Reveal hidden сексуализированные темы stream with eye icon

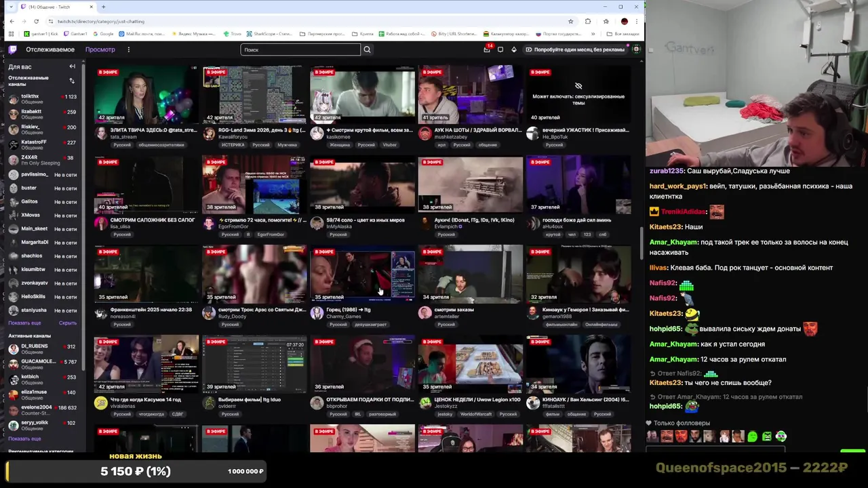click(x=578, y=86)
